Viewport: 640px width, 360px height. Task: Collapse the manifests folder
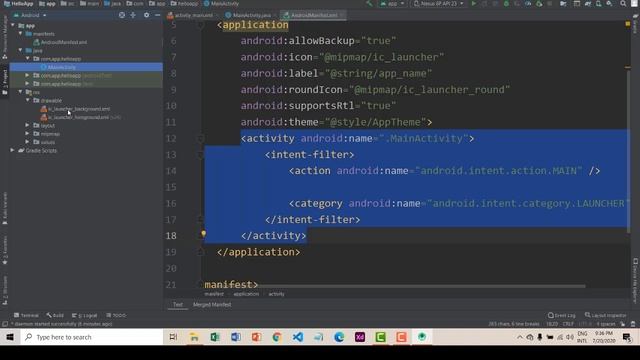[x=20, y=33]
